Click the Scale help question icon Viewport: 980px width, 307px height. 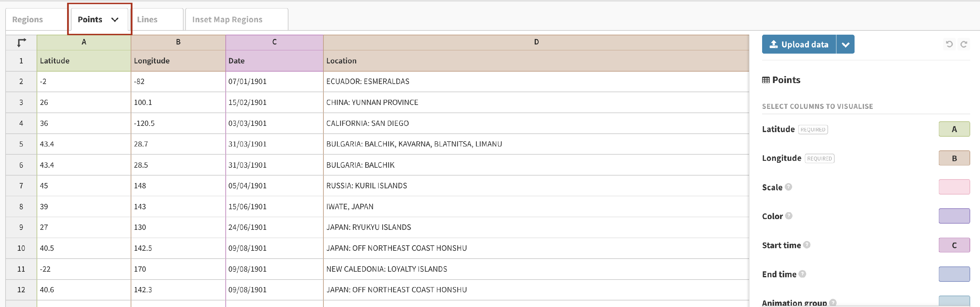tap(789, 187)
